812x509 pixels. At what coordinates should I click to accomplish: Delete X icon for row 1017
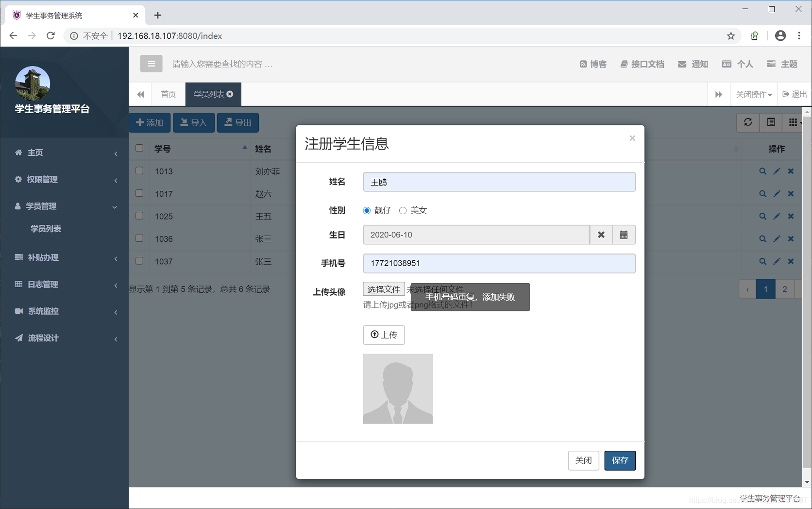coord(791,193)
